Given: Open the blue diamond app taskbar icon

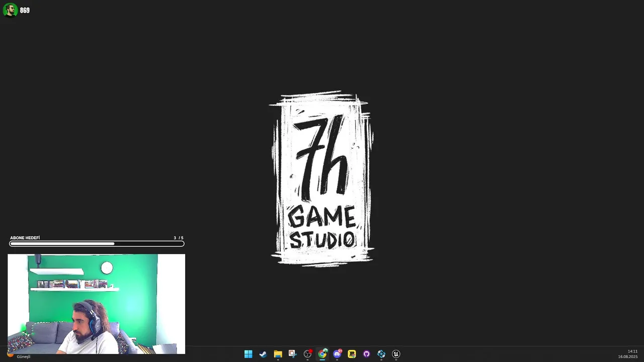Looking at the screenshot, I should 381,354.
